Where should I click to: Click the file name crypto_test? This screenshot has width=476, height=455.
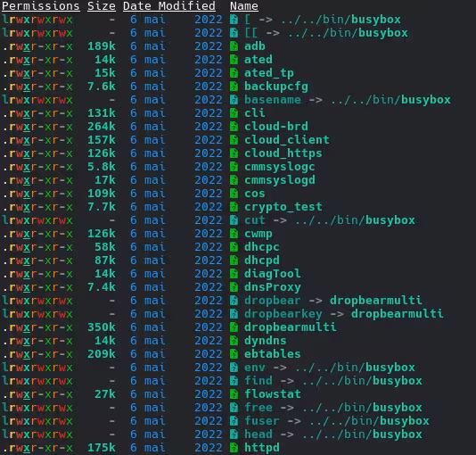click(x=283, y=207)
